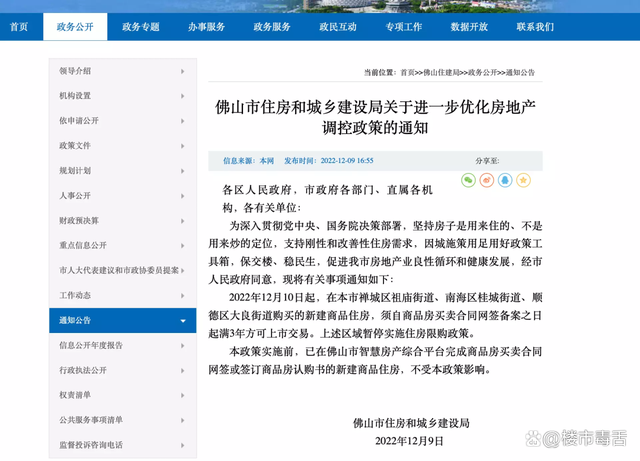The height and width of the screenshot is (461, 640).
Task: Expand arrow beside 依申请公开
Action: coord(182,121)
